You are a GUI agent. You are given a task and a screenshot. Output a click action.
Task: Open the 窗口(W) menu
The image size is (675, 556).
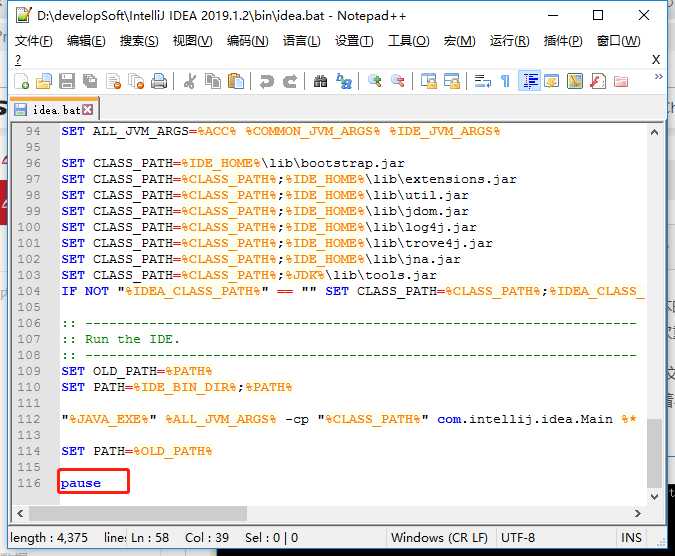[x=619, y=41]
